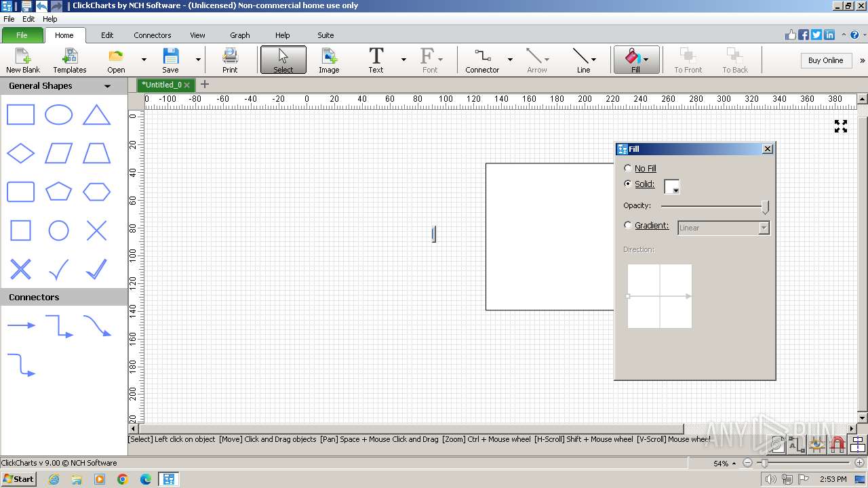Open the Windows Start menu
The image size is (868, 488).
(18, 479)
